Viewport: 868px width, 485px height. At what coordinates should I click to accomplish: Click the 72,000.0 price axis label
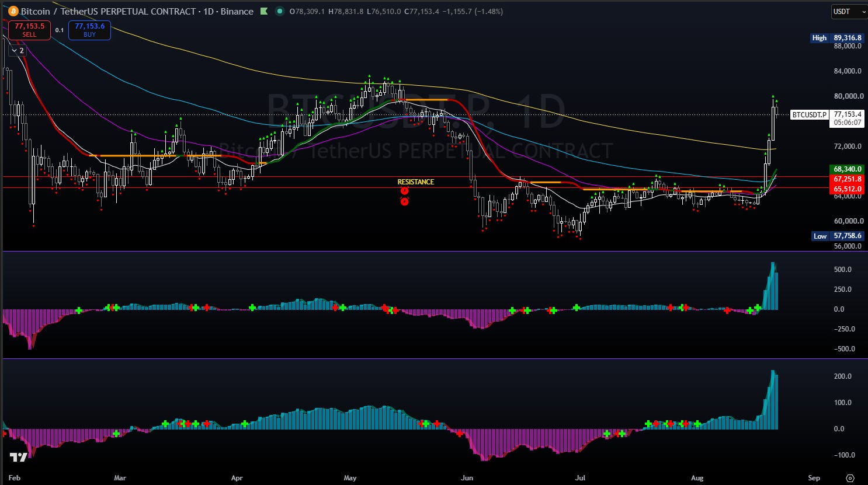coord(848,146)
